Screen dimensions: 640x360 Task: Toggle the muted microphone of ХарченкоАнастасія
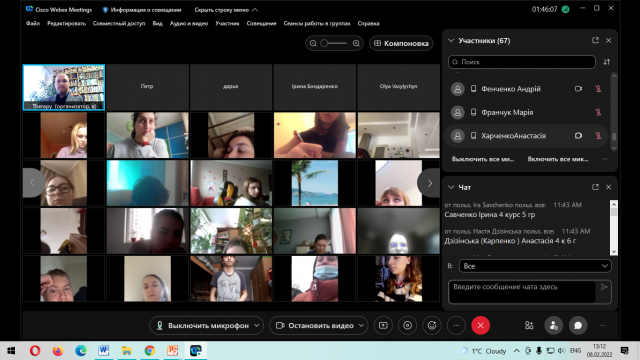pyautogui.click(x=598, y=136)
